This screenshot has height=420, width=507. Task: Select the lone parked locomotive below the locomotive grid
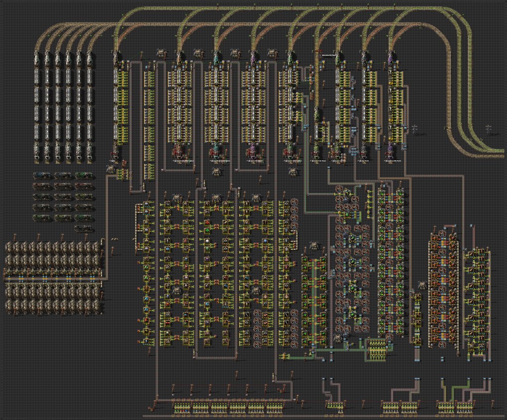pyautogui.click(x=84, y=229)
